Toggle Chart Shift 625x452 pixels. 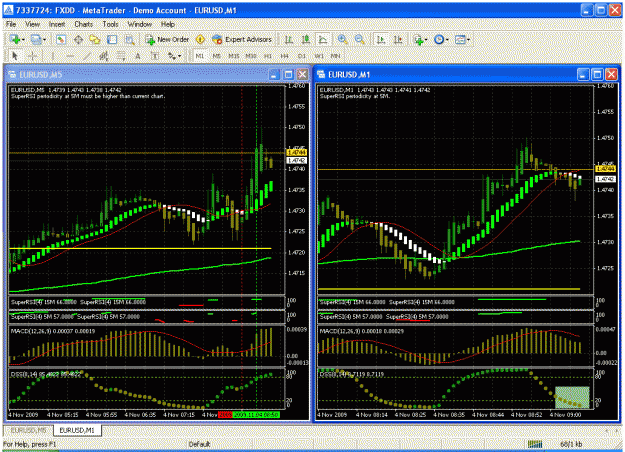point(398,39)
